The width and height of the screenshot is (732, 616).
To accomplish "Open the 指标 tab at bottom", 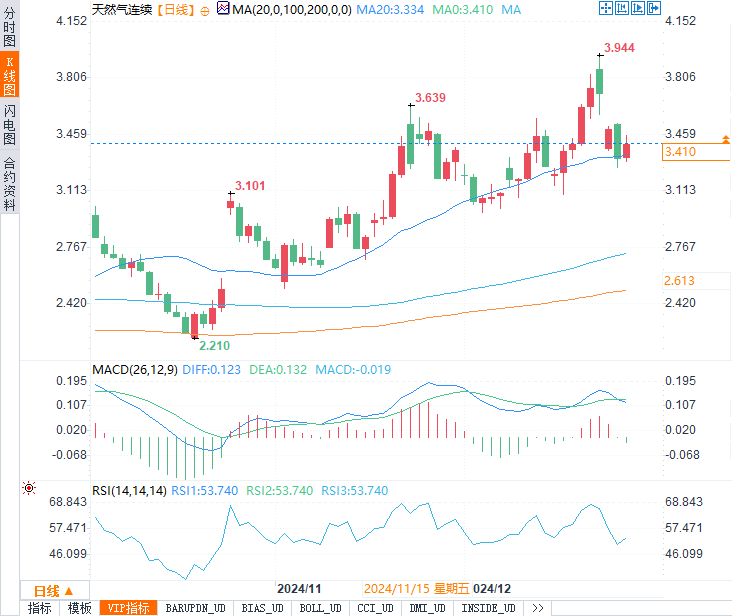I will 40,608.
